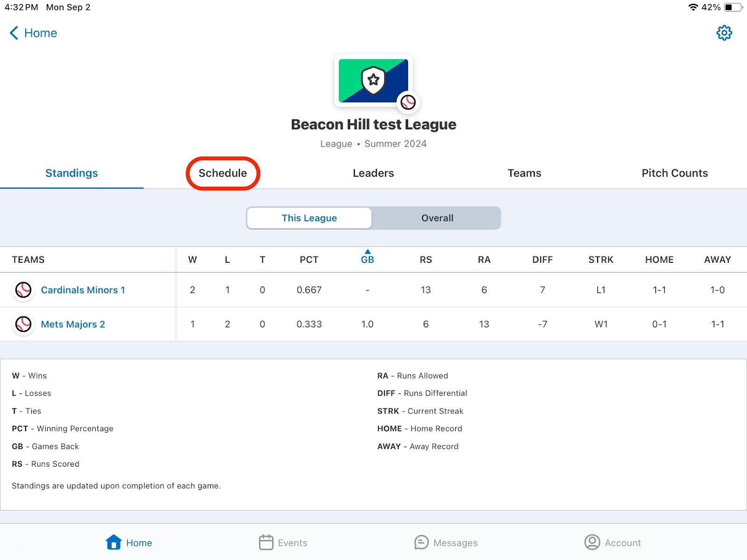Viewport: 747px width, 560px height.
Task: Switch standings to Overall
Action: tap(437, 218)
